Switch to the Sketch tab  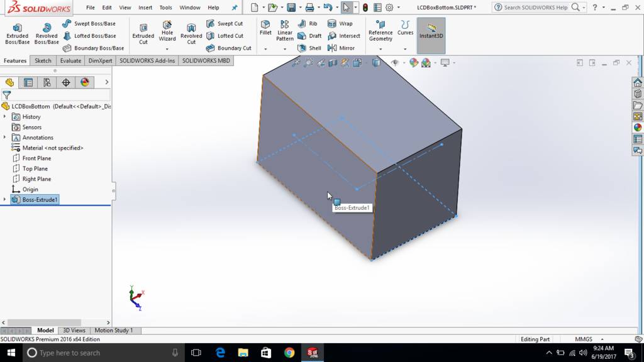(x=43, y=60)
